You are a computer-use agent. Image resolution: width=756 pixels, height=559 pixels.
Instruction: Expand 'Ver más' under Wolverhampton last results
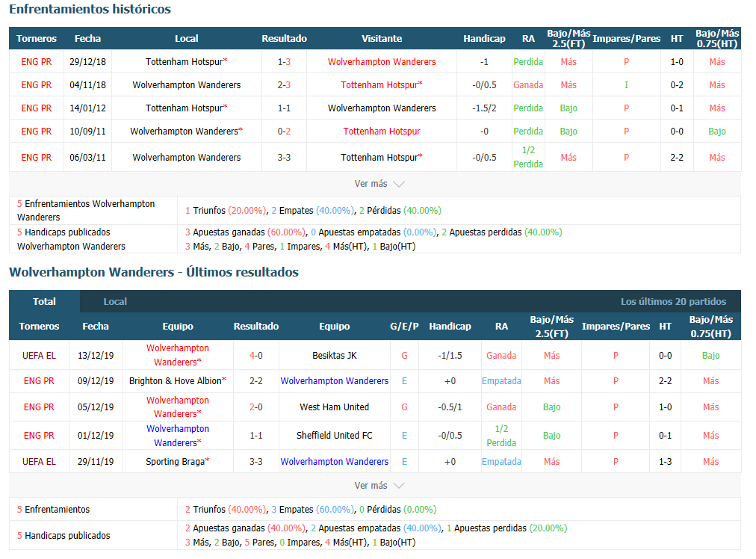379,486
